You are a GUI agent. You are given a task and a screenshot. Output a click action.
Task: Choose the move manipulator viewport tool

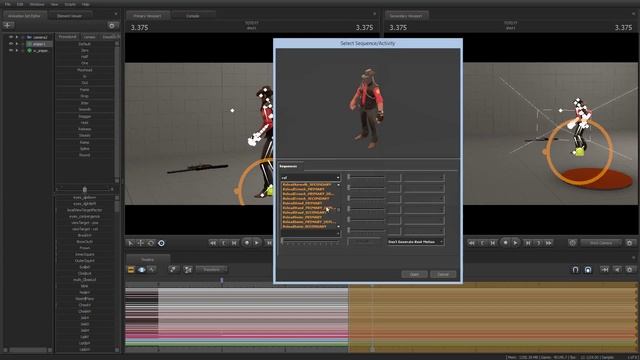tap(140, 243)
